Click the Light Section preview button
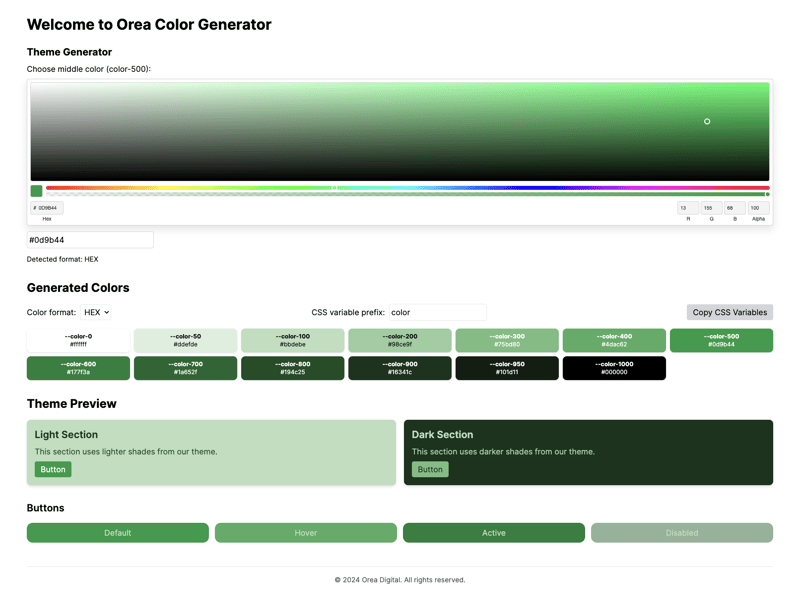 click(x=53, y=469)
